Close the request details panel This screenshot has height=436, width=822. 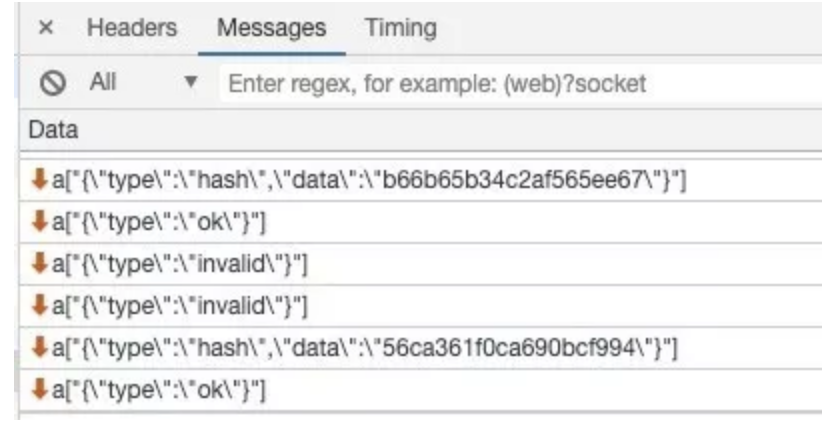coord(45,29)
